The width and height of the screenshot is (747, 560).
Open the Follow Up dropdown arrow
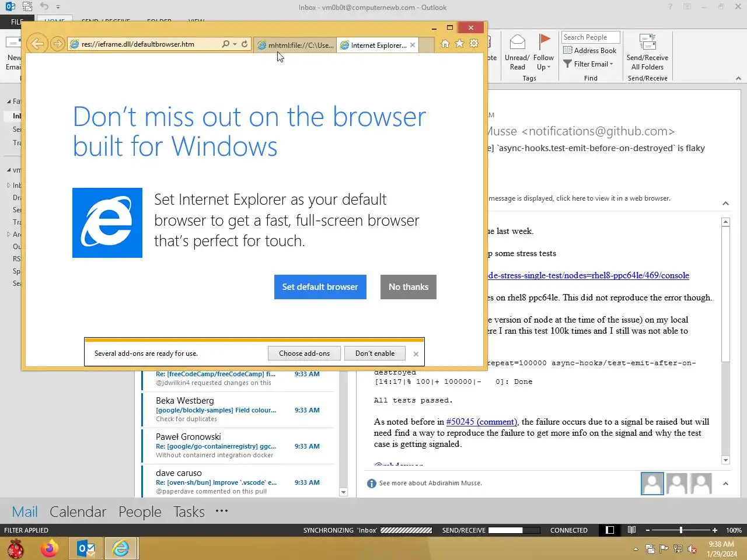click(x=549, y=68)
